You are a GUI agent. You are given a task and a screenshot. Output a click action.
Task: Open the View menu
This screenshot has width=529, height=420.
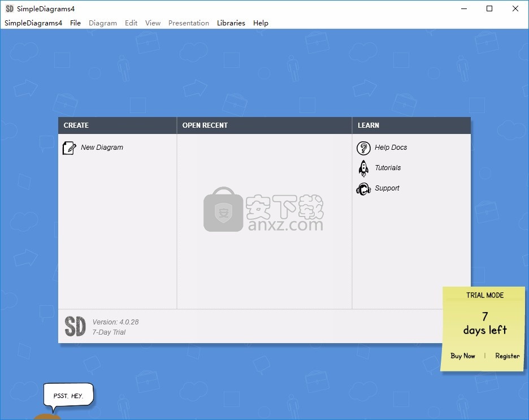(153, 23)
